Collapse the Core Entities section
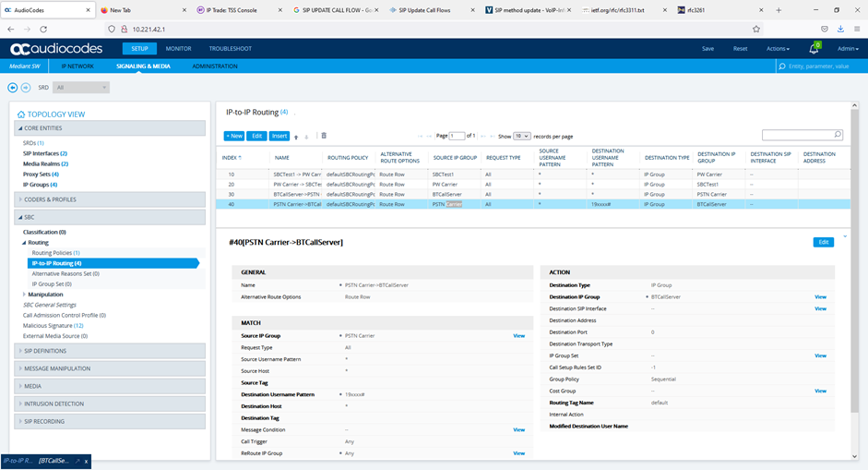Screen dimensions: 868x470 pos(110,128)
